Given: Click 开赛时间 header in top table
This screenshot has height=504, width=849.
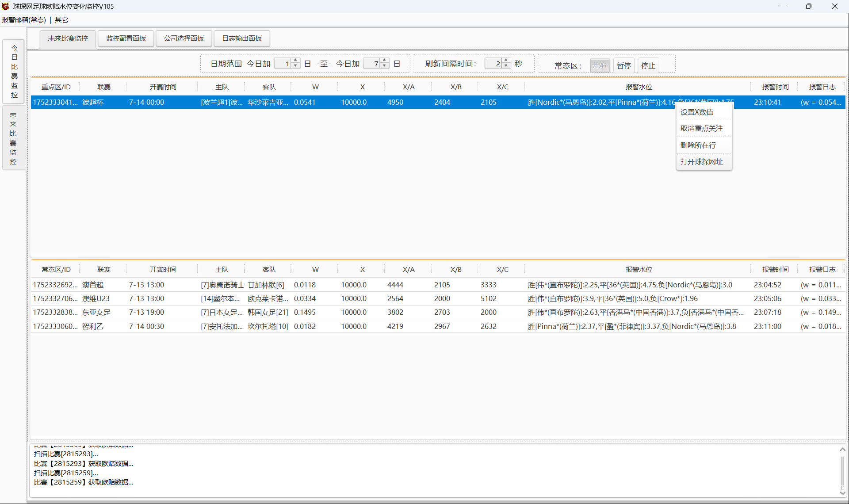Looking at the screenshot, I should (163, 87).
